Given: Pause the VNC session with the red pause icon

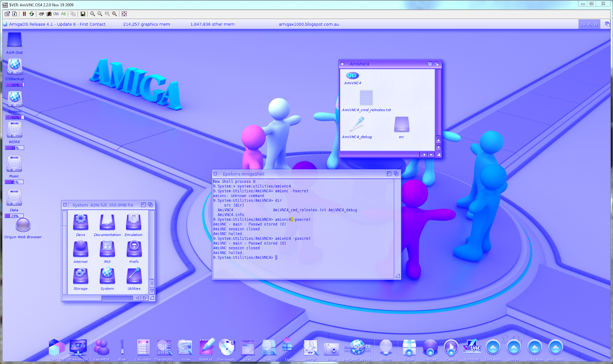Looking at the screenshot, I should coord(24,14).
